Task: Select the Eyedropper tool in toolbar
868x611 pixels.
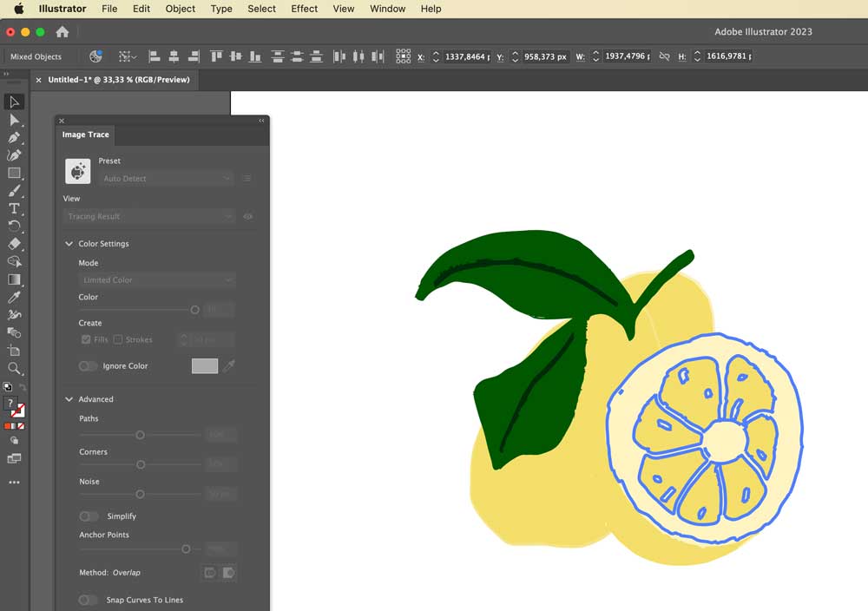Action: click(15, 297)
